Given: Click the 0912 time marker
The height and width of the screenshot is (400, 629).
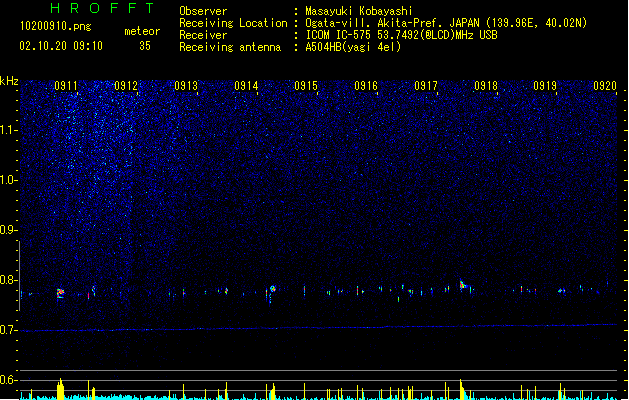Looking at the screenshot, I should (x=126, y=86).
